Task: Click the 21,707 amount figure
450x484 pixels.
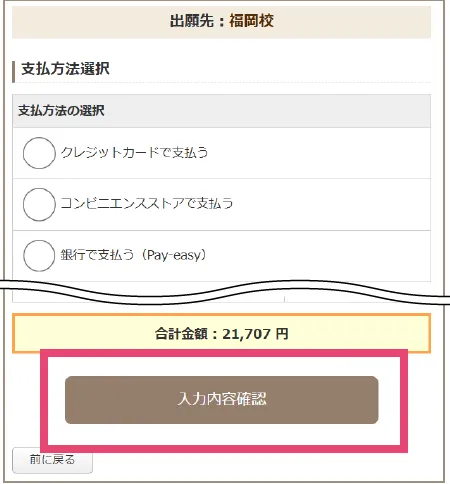Action: [x=246, y=334]
